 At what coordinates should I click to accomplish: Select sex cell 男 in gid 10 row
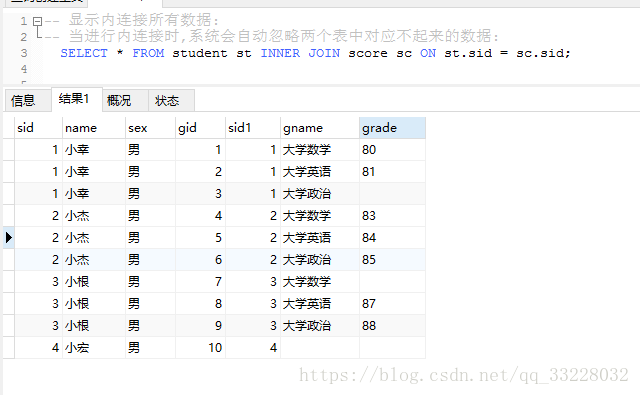pyautogui.click(x=150, y=348)
